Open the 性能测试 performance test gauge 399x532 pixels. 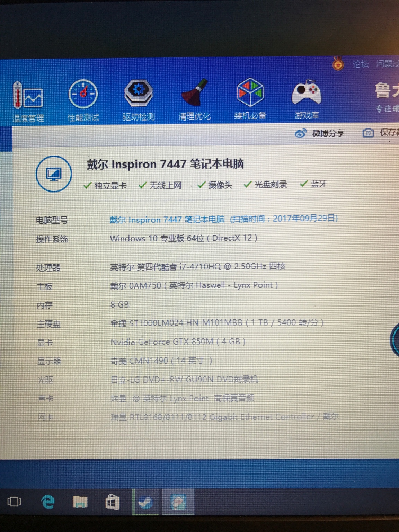coord(83,101)
